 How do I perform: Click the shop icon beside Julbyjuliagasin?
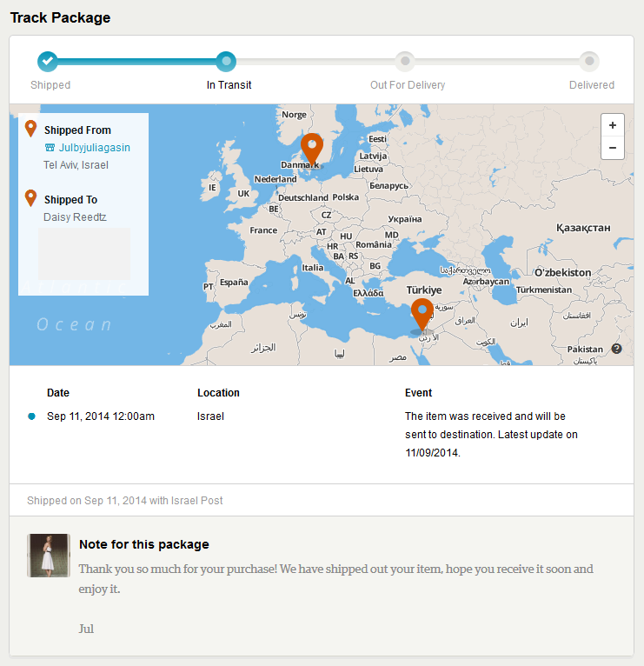point(50,148)
